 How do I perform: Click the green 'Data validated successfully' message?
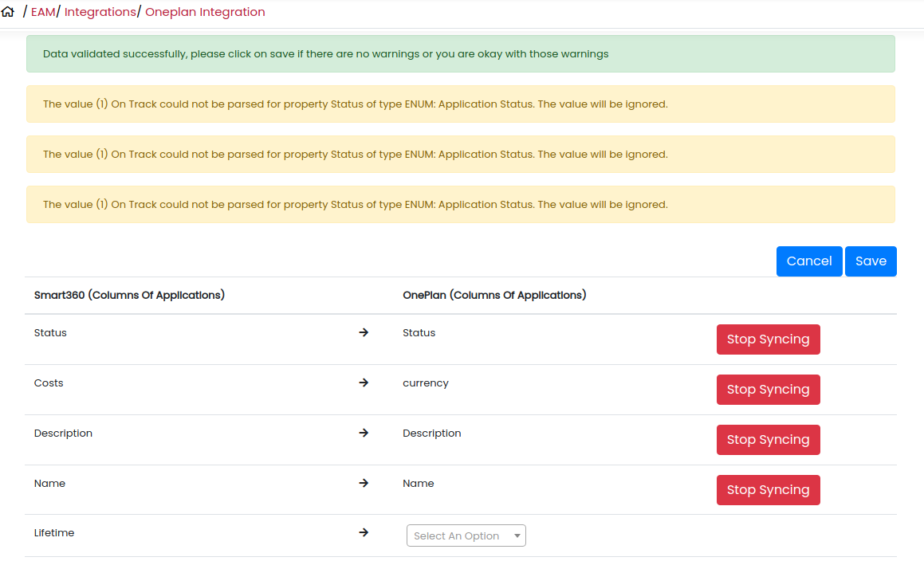tap(460, 53)
